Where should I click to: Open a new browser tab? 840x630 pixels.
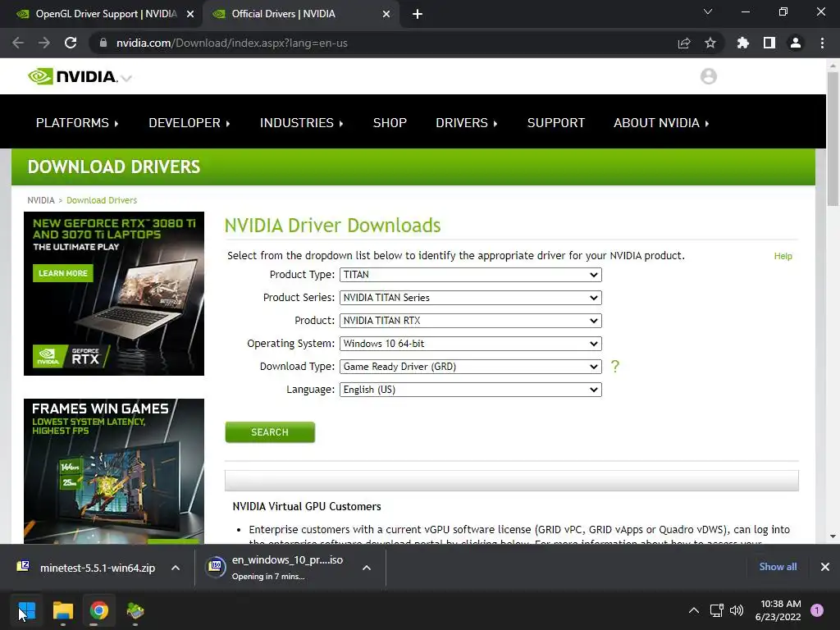tap(418, 15)
